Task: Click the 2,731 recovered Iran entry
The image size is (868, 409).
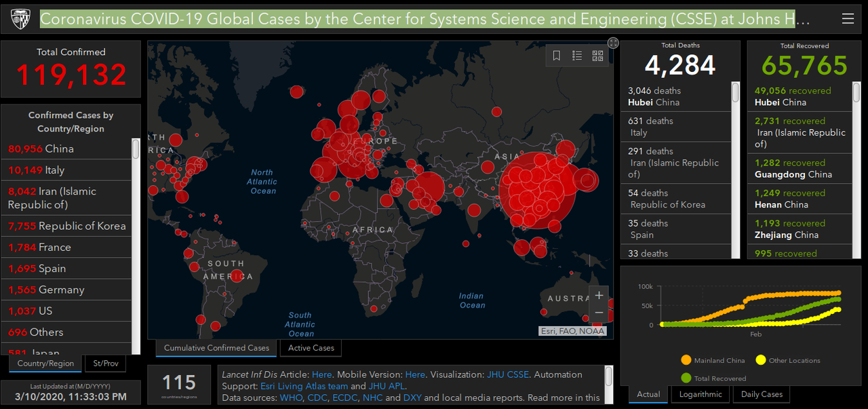Action: pos(800,132)
